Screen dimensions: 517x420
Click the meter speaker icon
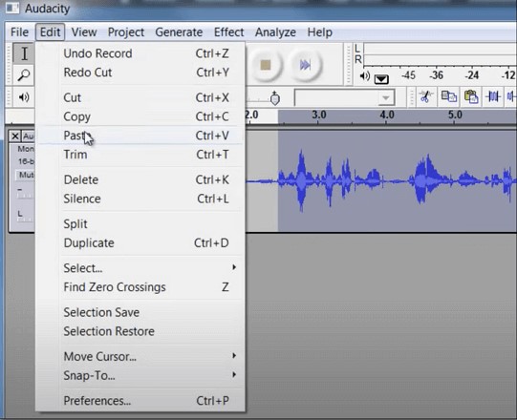coord(364,76)
